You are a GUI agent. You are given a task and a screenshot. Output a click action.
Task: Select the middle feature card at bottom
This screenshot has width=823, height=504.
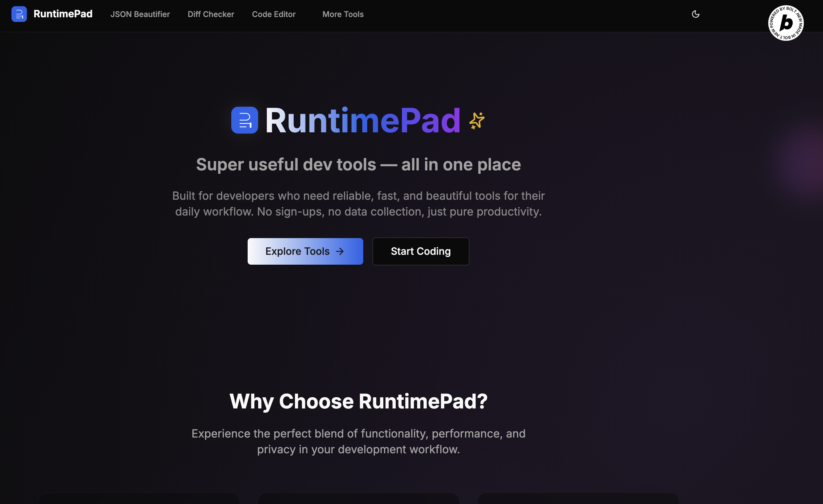click(358, 499)
